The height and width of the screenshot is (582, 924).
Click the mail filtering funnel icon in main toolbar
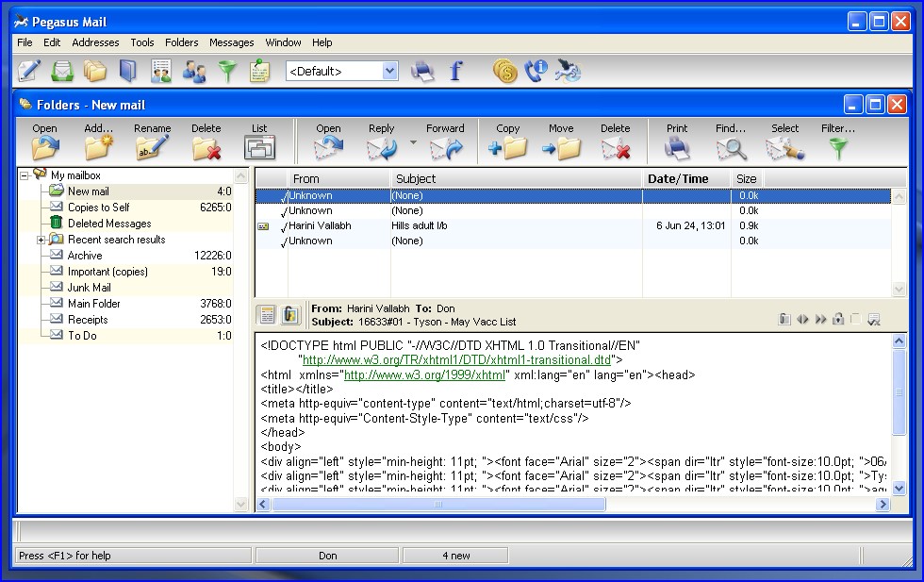227,71
